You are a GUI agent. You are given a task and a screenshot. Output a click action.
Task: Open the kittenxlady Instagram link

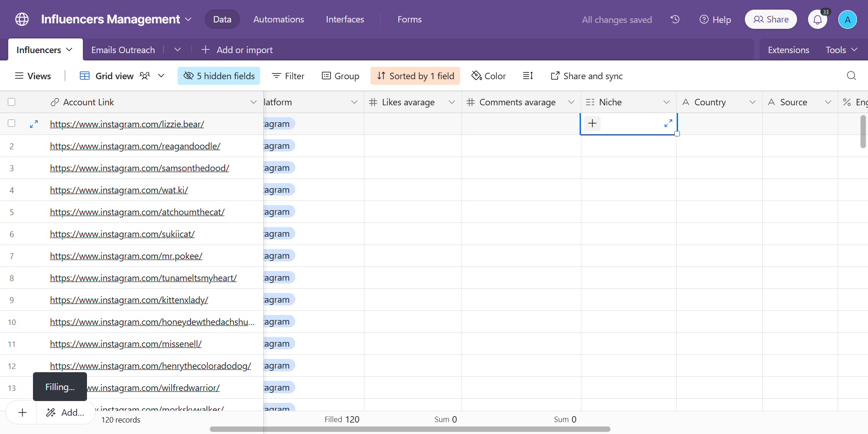click(x=129, y=300)
